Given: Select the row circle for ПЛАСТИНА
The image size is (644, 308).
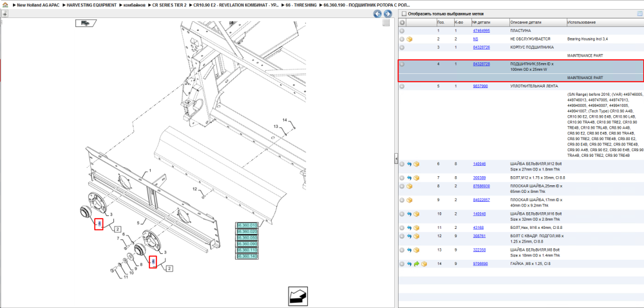Looking at the screenshot, I should pos(402,31).
